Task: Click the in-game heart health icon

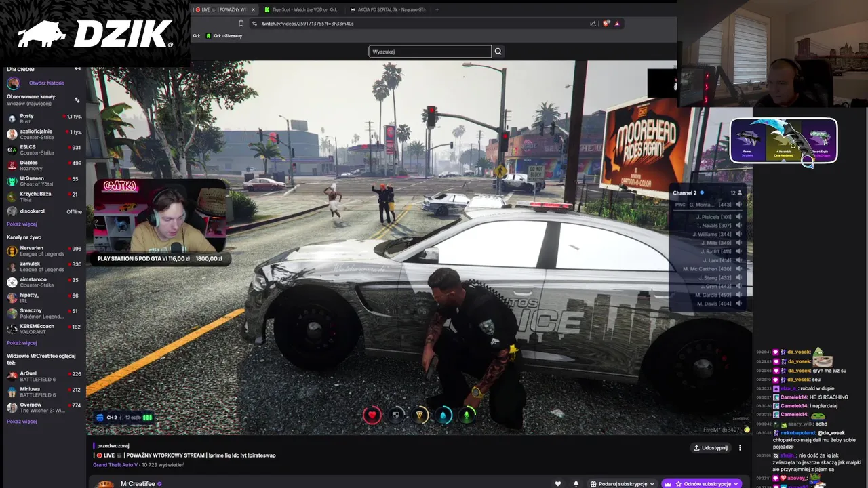Action: pos(372,415)
